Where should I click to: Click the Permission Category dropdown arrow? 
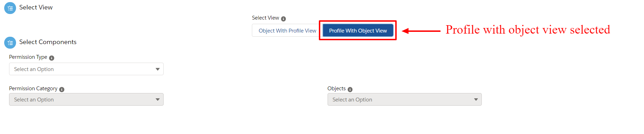pos(158,100)
